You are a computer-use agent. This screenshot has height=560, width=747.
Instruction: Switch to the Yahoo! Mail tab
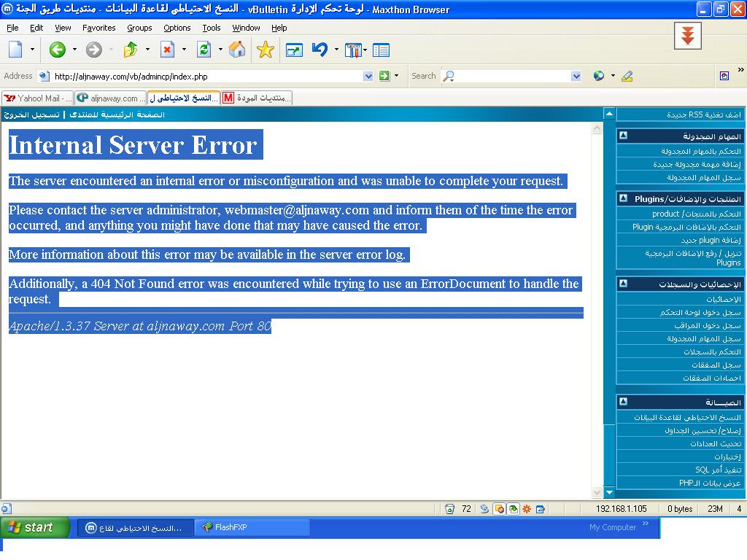tap(37, 98)
